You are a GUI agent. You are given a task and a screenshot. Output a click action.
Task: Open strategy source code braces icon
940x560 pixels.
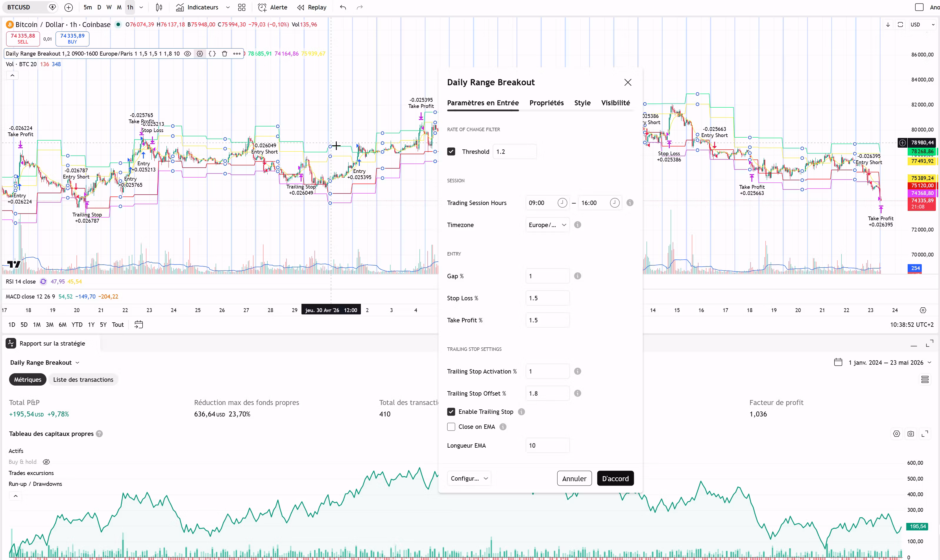tap(212, 54)
